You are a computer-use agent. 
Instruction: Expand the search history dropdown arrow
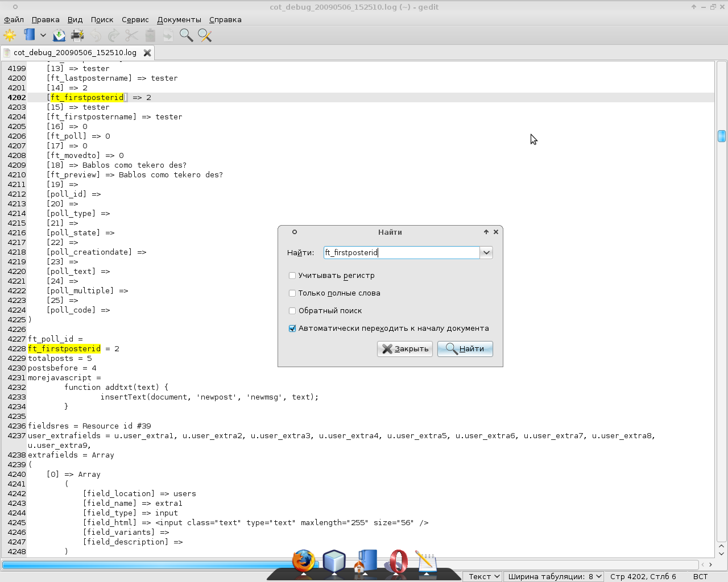pos(486,252)
